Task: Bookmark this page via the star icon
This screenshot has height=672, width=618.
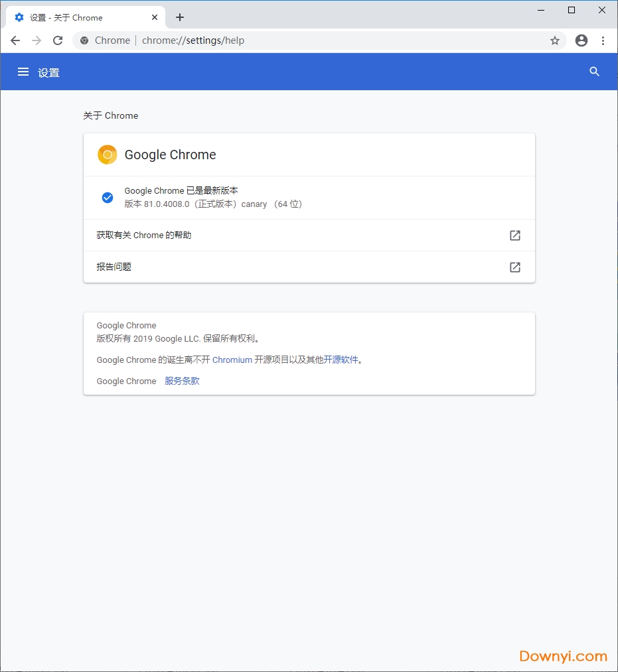Action: 555,40
